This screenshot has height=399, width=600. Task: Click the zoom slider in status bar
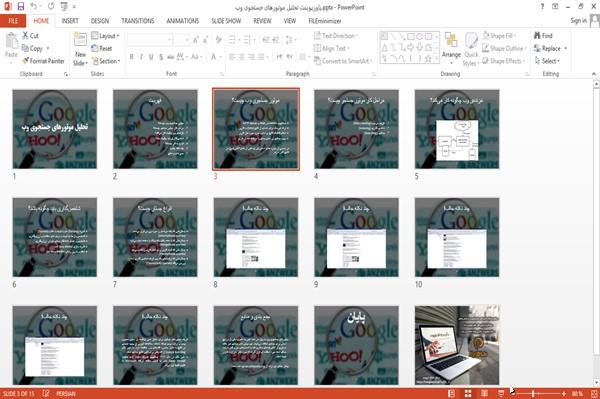(542, 394)
